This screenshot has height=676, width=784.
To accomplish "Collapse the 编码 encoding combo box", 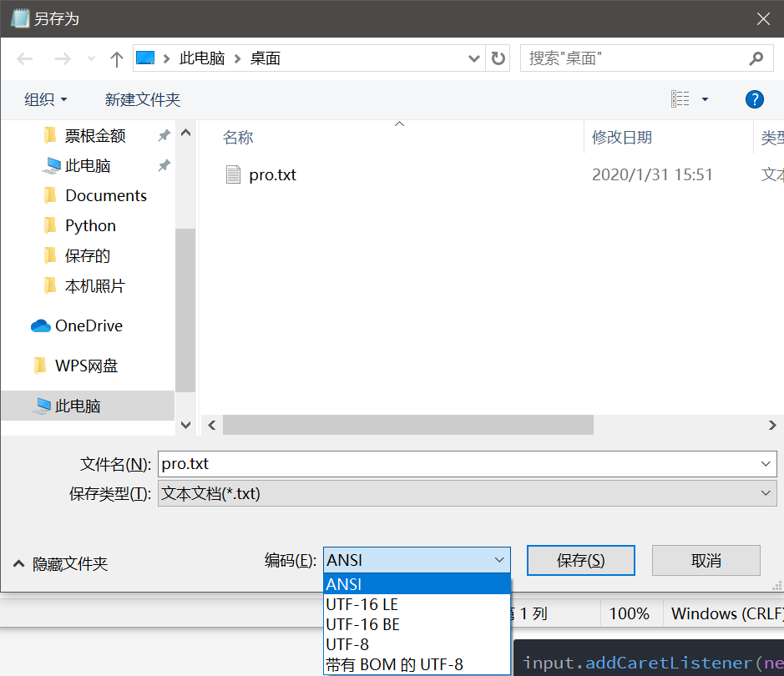I will (417, 560).
